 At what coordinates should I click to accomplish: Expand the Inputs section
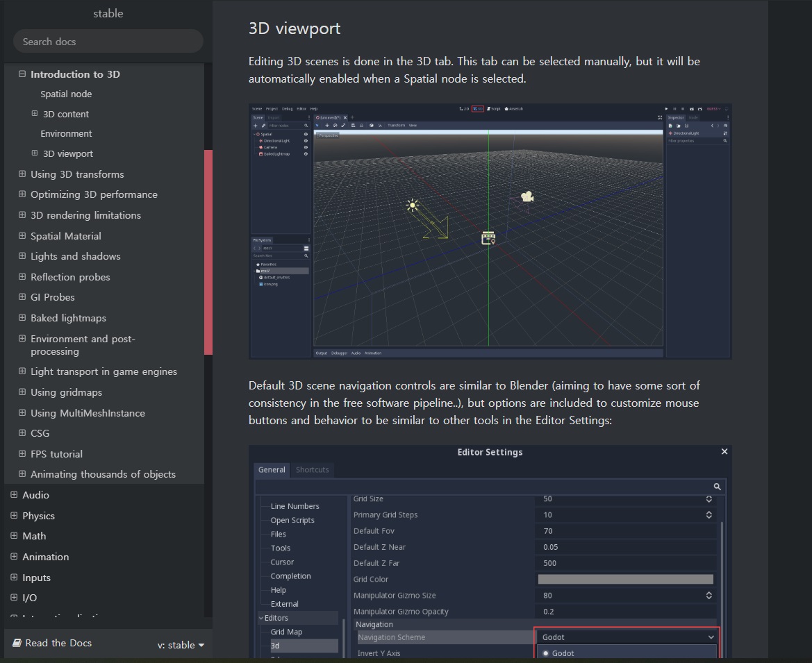click(14, 576)
